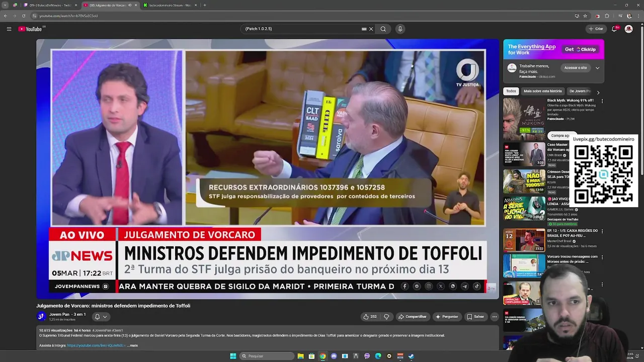Bookmark this page with the star icon
This screenshot has height=362, width=644.
coord(585,16)
